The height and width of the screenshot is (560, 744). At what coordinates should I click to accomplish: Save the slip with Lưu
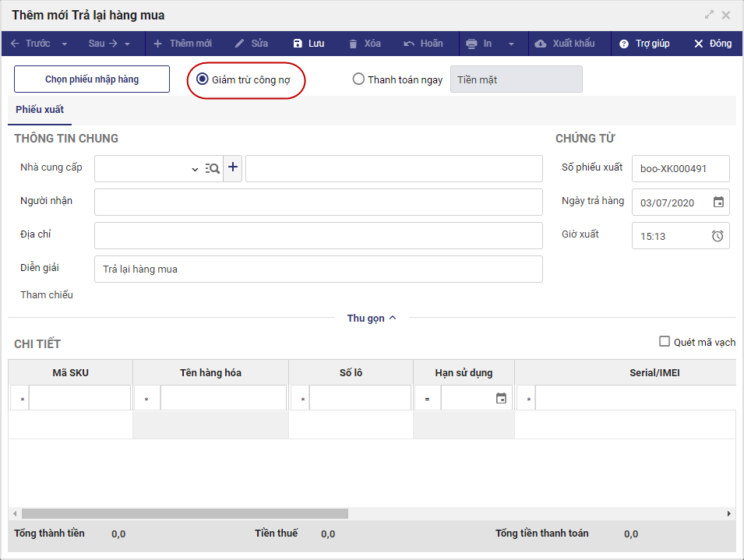coord(309,44)
